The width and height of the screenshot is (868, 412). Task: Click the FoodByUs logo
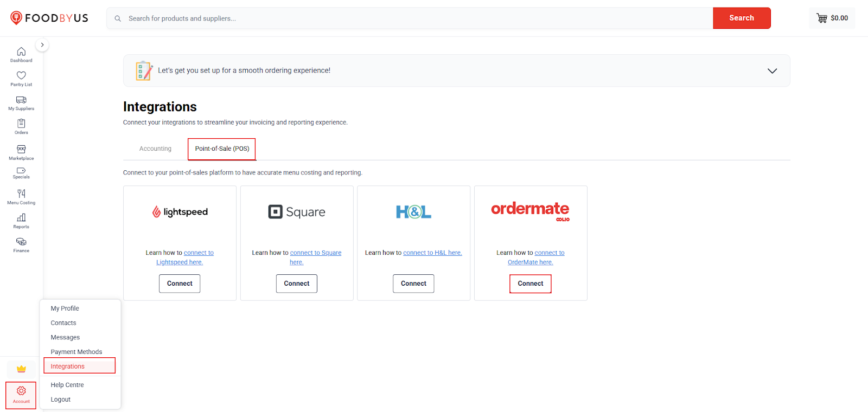point(49,18)
